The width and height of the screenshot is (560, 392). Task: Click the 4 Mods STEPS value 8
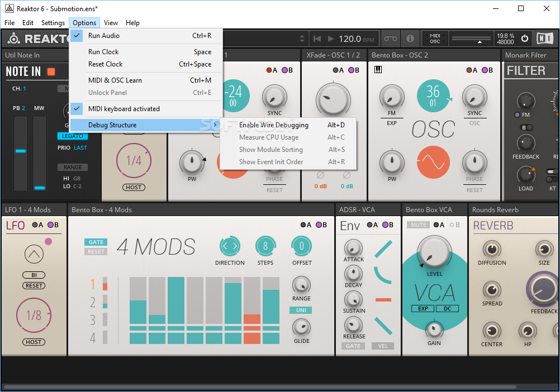[x=265, y=246]
